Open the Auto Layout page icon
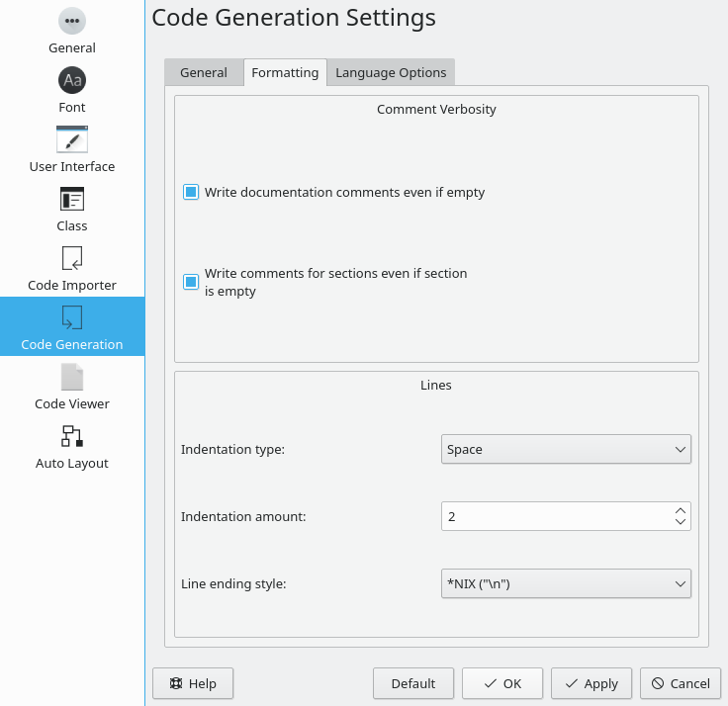Image resolution: width=728 pixels, height=706 pixels. (x=72, y=436)
